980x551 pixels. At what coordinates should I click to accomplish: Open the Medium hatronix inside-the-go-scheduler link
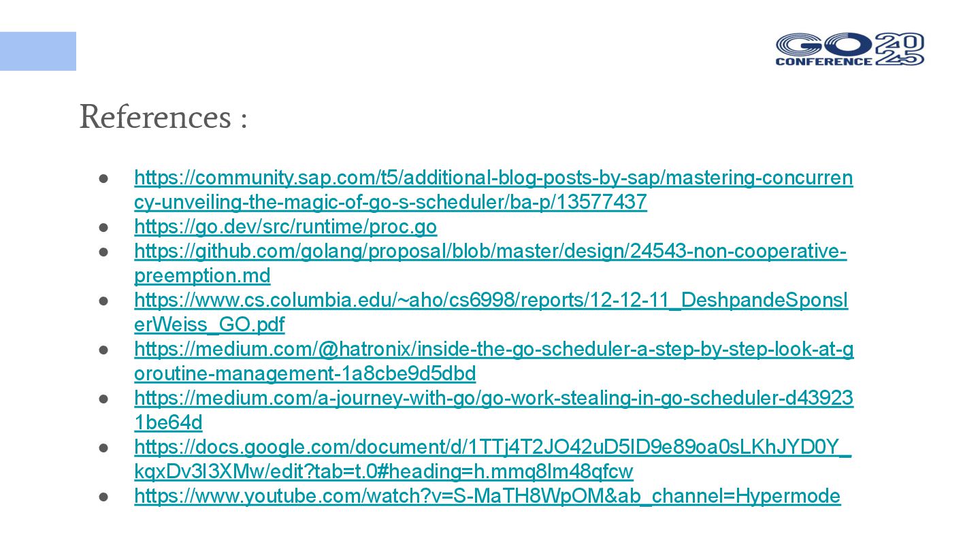494,361
